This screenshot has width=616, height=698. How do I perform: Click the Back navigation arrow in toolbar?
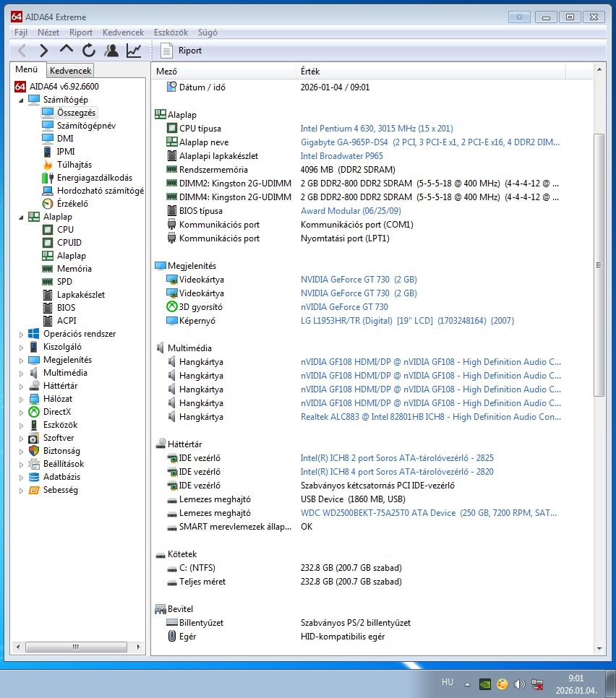tap(22, 51)
